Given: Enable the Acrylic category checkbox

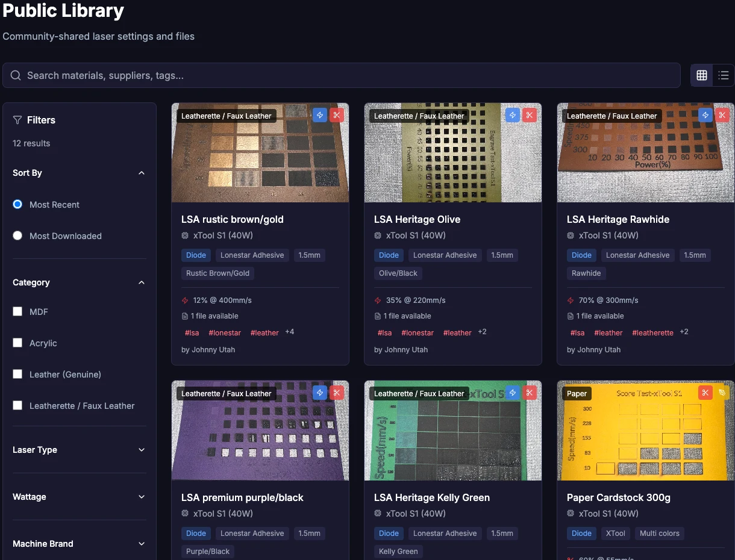Looking at the screenshot, I should tap(18, 343).
